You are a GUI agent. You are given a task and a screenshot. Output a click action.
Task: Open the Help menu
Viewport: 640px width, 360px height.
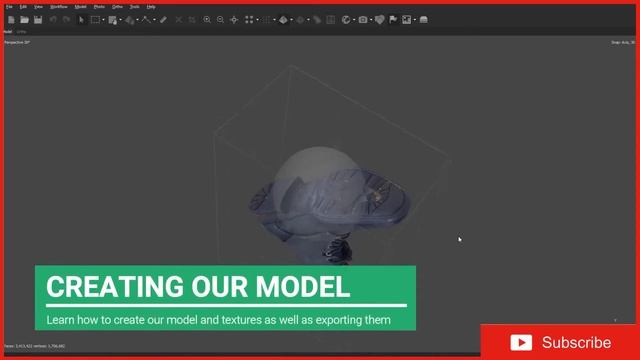(x=151, y=7)
